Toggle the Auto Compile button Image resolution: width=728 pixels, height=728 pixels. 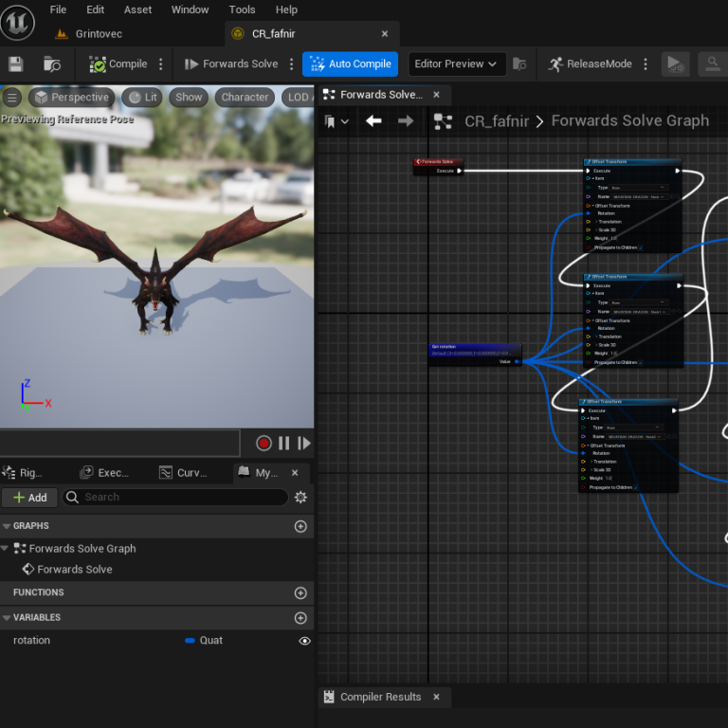coord(350,64)
